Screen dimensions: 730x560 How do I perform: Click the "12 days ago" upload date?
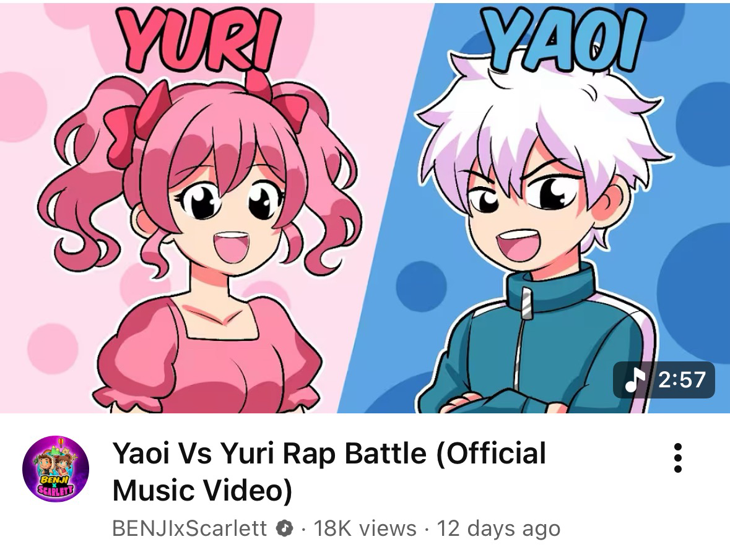coord(498,528)
